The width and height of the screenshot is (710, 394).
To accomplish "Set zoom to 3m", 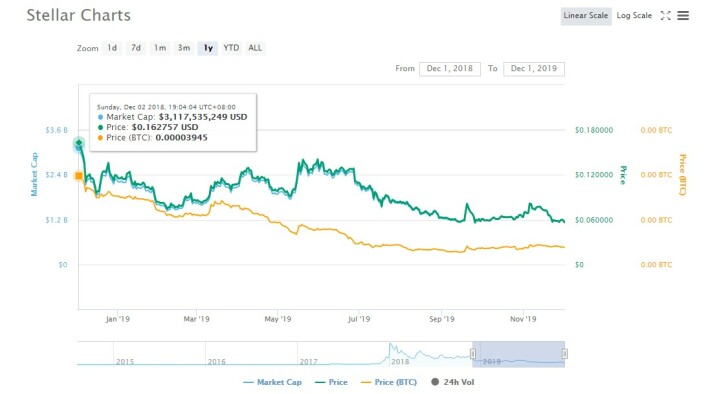I will pos(184,48).
